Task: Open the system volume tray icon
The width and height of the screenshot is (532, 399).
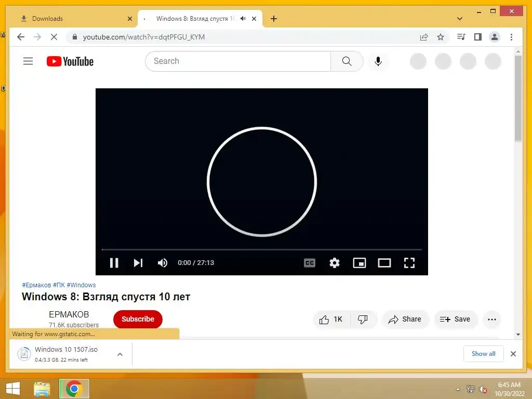Action: pos(483,389)
